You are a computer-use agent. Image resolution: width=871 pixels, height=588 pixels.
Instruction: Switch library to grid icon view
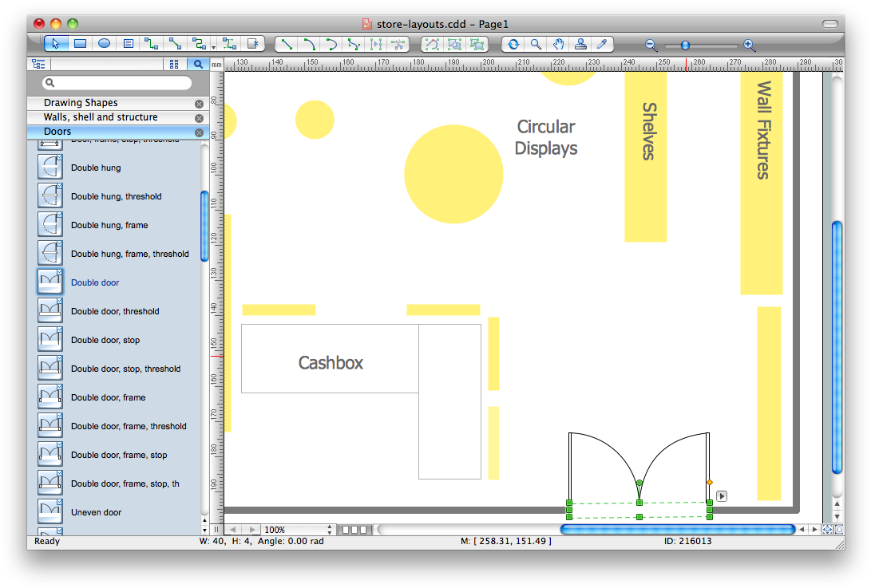(x=174, y=65)
